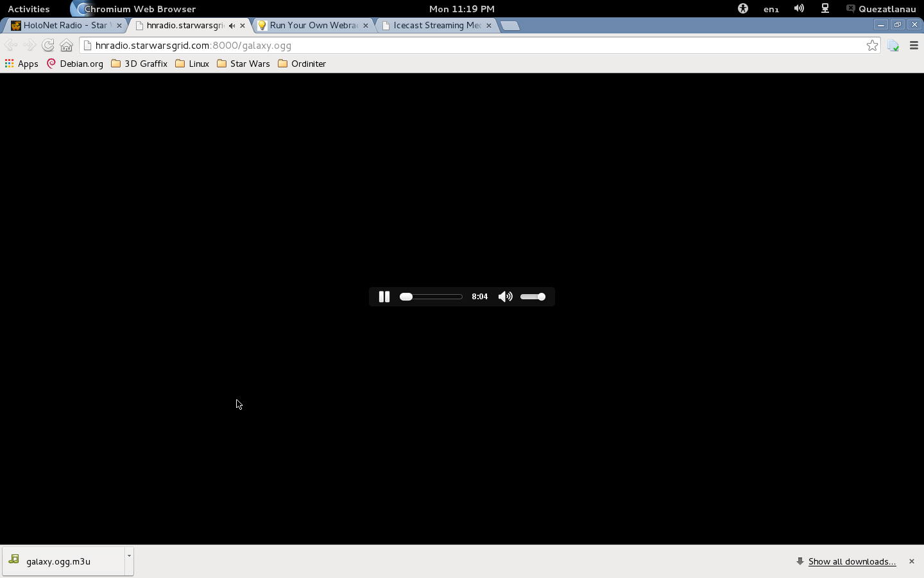Viewport: 924px width, 578px height.
Task: Restore the Chromium window size
Action: coord(898,24)
